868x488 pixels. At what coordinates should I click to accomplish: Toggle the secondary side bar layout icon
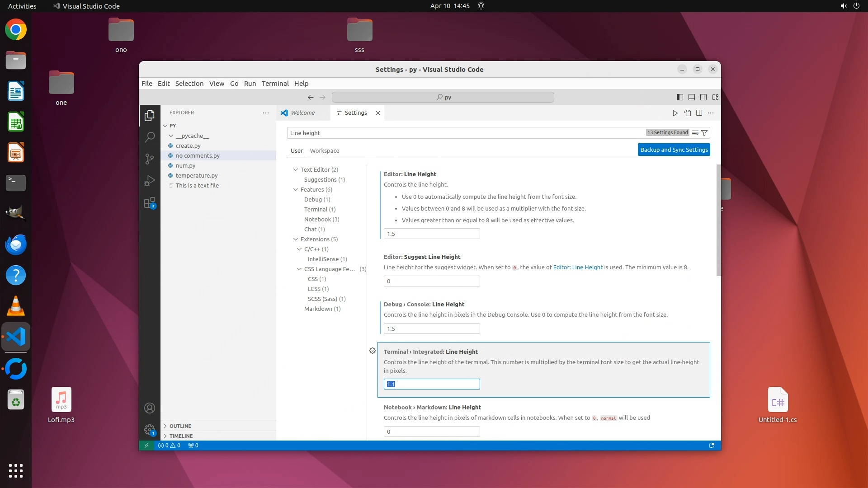pyautogui.click(x=703, y=97)
